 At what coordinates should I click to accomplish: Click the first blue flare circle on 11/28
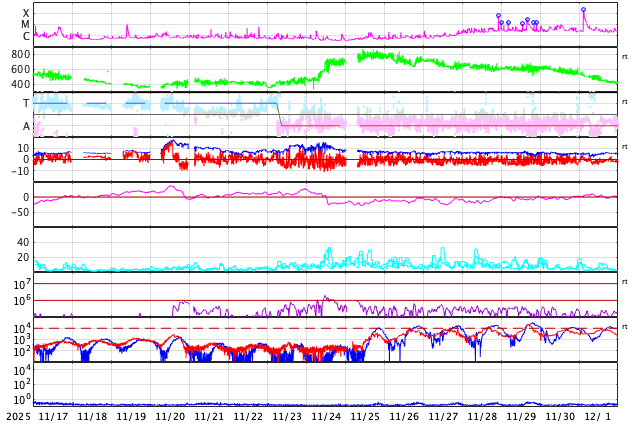click(x=498, y=16)
